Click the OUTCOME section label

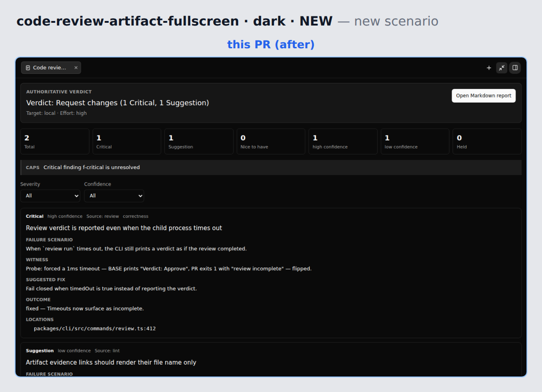[38, 299]
